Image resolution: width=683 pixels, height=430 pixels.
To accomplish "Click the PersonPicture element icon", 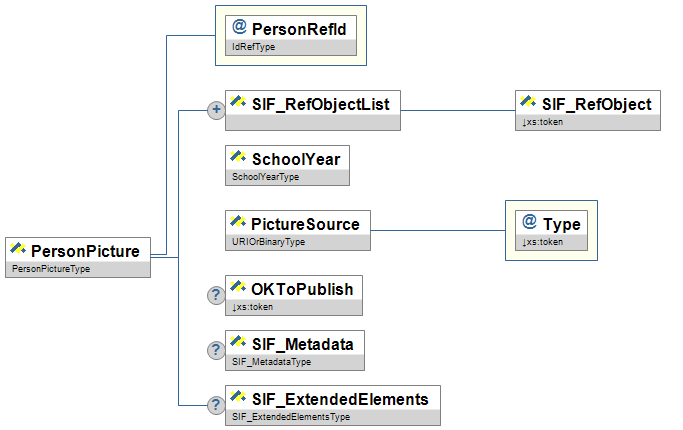I will coord(19,249).
